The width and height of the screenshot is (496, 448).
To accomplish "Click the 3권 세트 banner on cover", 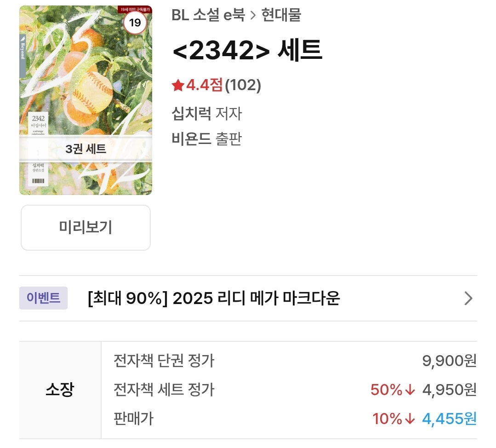I will pos(86,149).
